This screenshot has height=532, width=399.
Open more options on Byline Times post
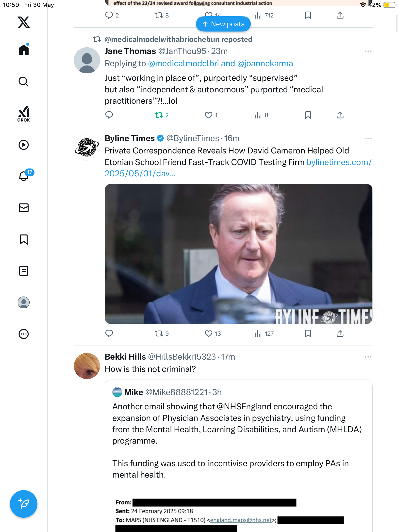click(368, 138)
